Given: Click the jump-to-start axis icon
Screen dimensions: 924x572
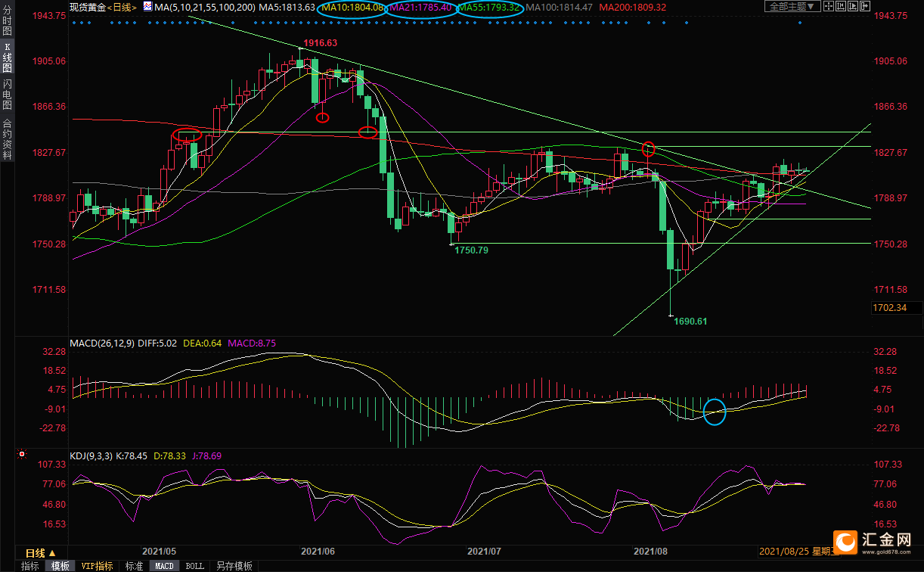Looking at the screenshot, I should coord(841,6).
